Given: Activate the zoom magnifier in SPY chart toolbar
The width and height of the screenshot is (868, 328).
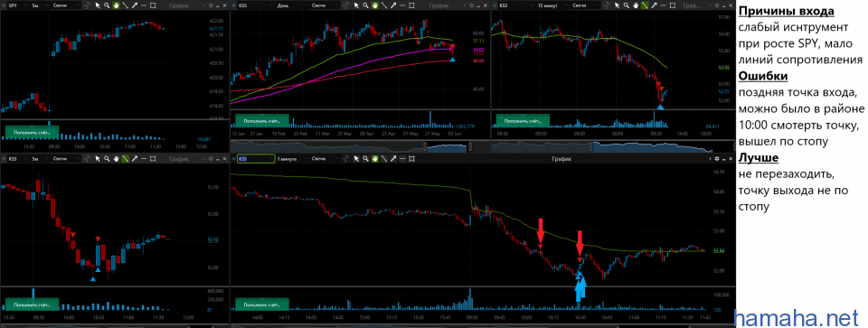Looking at the screenshot, I should coord(107,5).
